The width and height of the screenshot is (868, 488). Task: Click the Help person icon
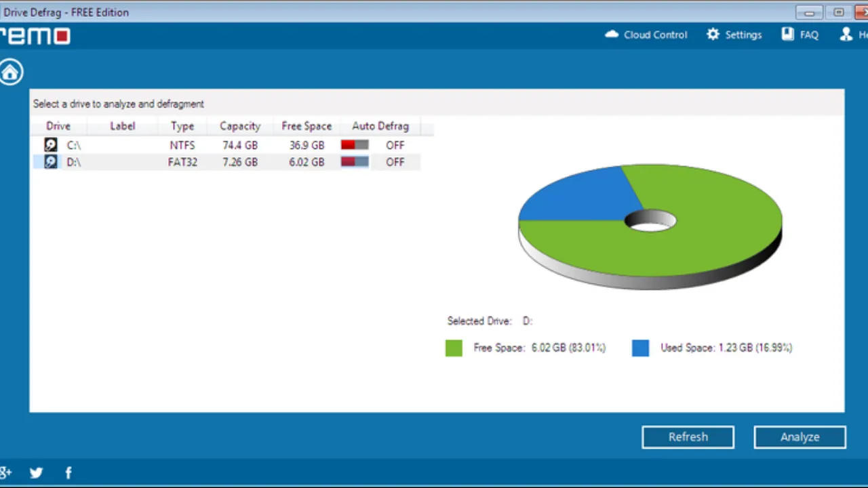(x=846, y=35)
